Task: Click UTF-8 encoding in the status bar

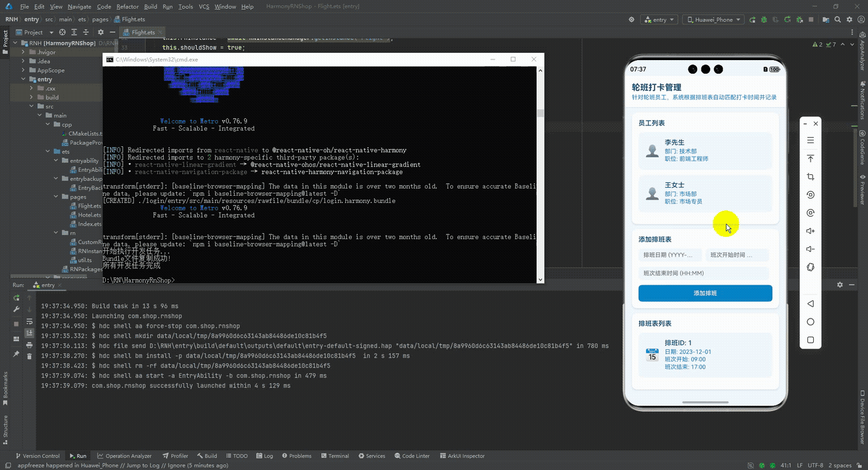Action: click(x=815, y=465)
